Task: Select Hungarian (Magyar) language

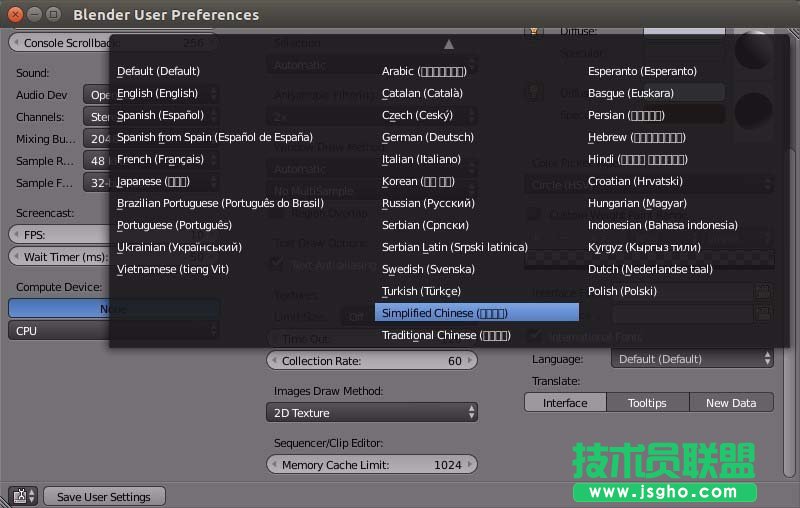Action: click(637, 203)
